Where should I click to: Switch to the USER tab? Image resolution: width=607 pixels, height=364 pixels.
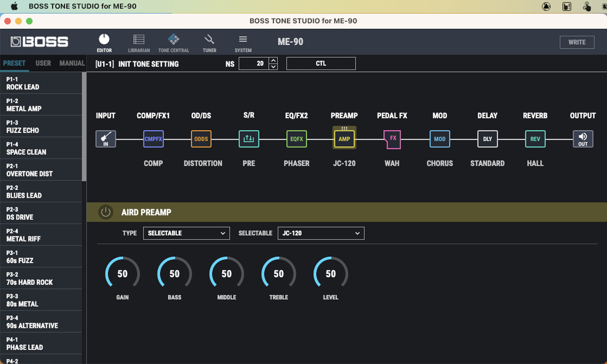43,63
